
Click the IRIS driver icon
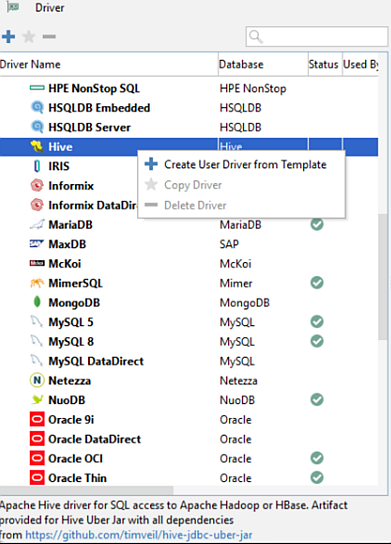(37, 166)
